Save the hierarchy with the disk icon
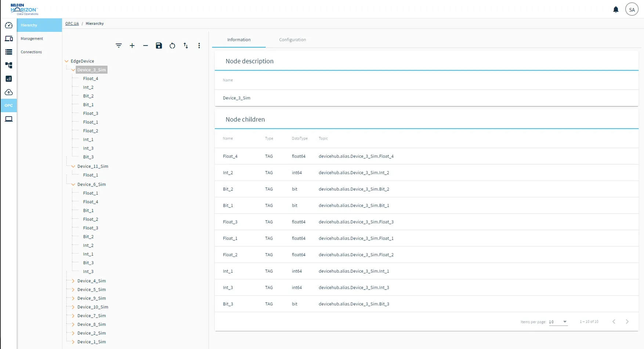The height and width of the screenshot is (349, 644). click(159, 46)
